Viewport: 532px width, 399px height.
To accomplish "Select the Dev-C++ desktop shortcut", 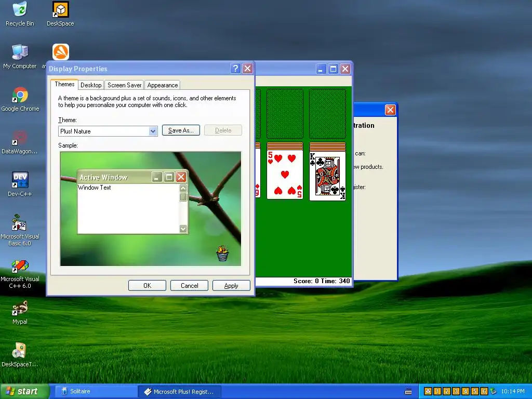I will [x=20, y=184].
